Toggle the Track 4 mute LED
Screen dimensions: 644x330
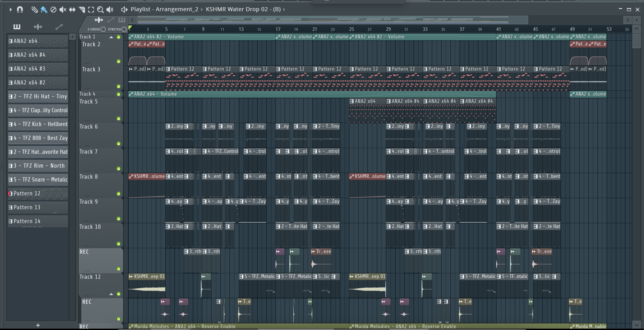coord(119,94)
